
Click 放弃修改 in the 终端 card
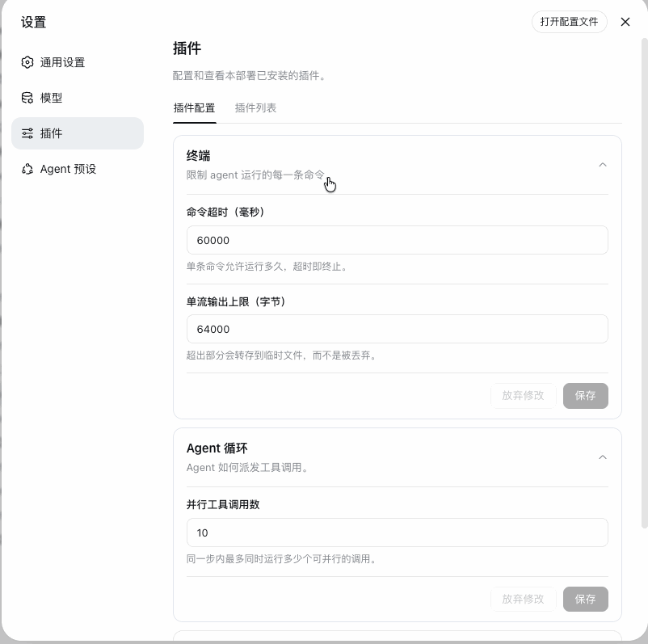[523, 396]
